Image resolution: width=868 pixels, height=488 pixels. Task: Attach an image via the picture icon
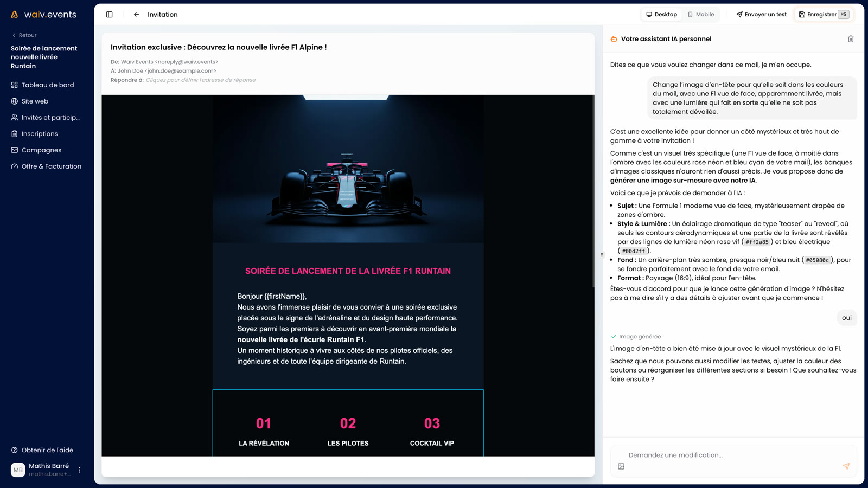[621, 466]
